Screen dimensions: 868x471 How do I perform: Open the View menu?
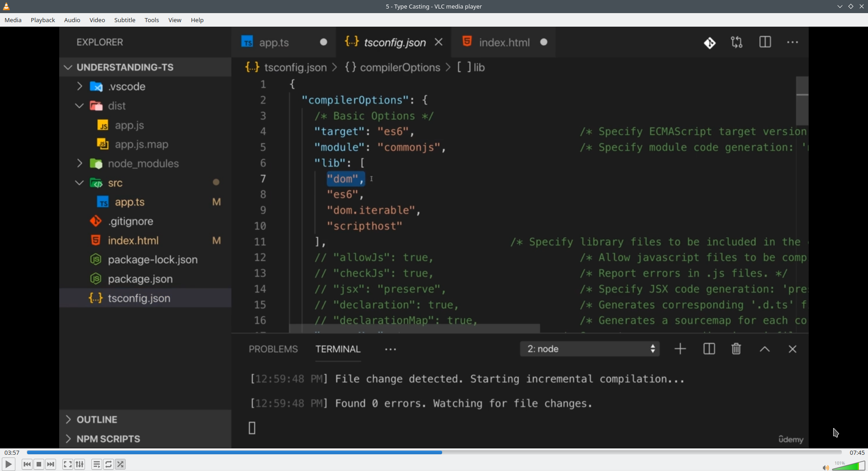click(x=175, y=20)
